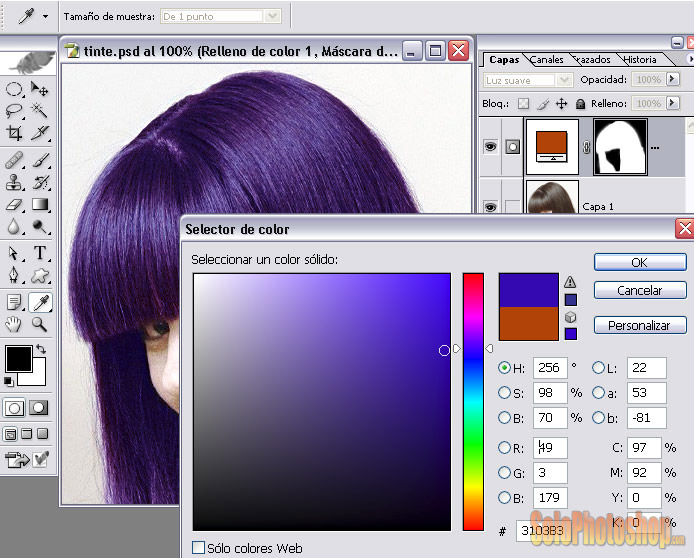Enable lock all in Layers panel

[580, 104]
